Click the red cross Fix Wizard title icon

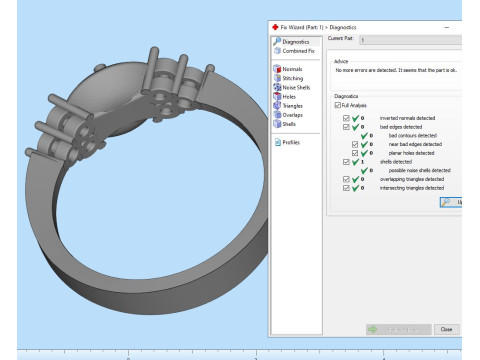(x=275, y=27)
